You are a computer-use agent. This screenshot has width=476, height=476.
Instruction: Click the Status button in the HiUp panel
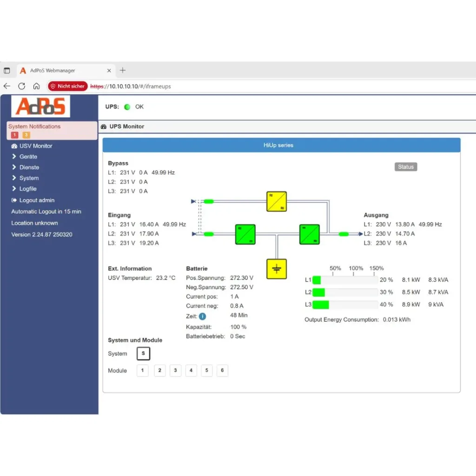pos(405,166)
